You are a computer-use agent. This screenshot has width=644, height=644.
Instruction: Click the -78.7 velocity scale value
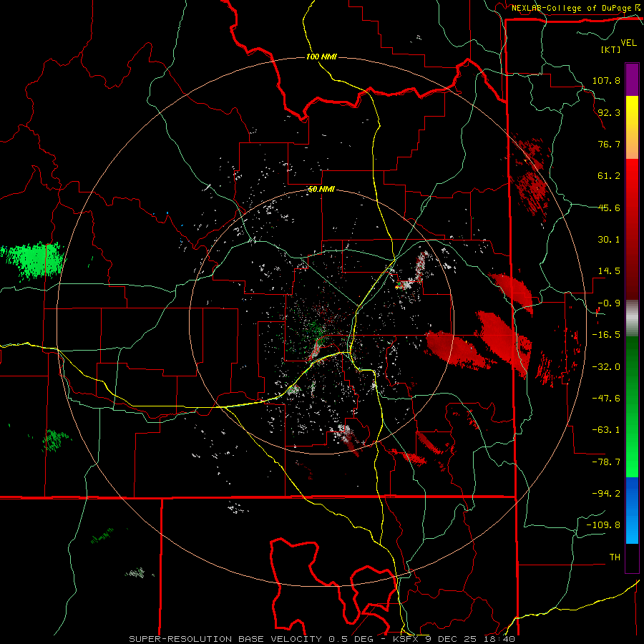[606, 462]
